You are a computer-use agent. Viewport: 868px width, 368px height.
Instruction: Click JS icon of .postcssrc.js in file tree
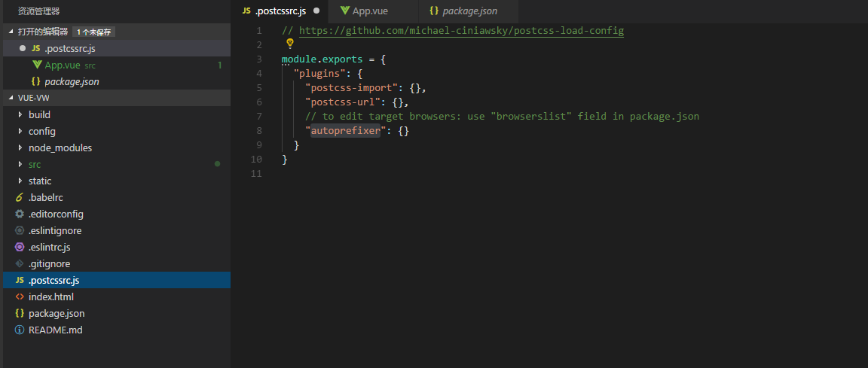pos(20,280)
